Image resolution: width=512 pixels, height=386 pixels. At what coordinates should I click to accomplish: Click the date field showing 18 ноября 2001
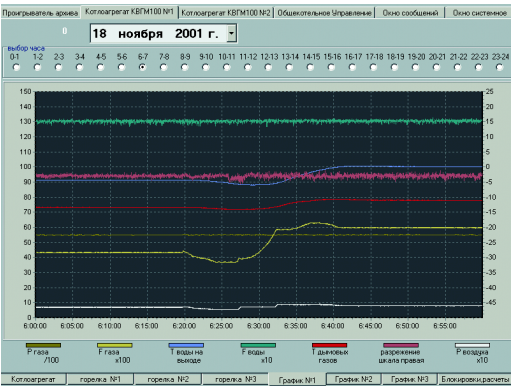159,33
